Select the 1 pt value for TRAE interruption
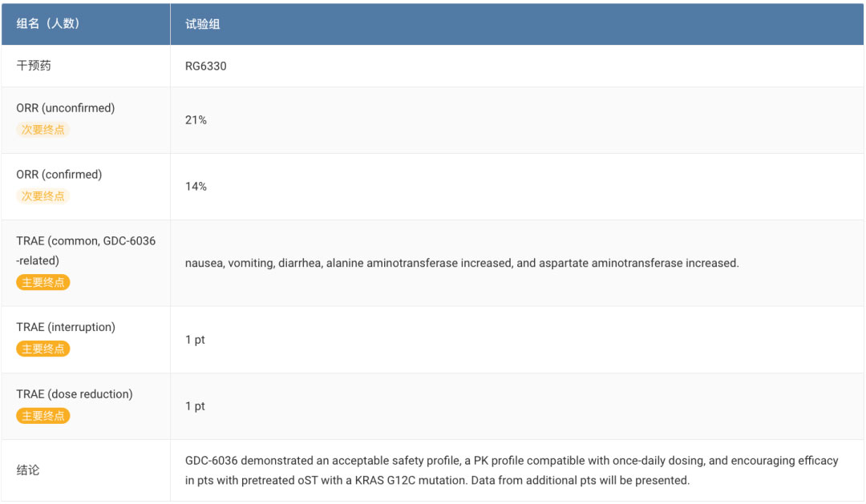The height and width of the screenshot is (504, 866). (195, 340)
